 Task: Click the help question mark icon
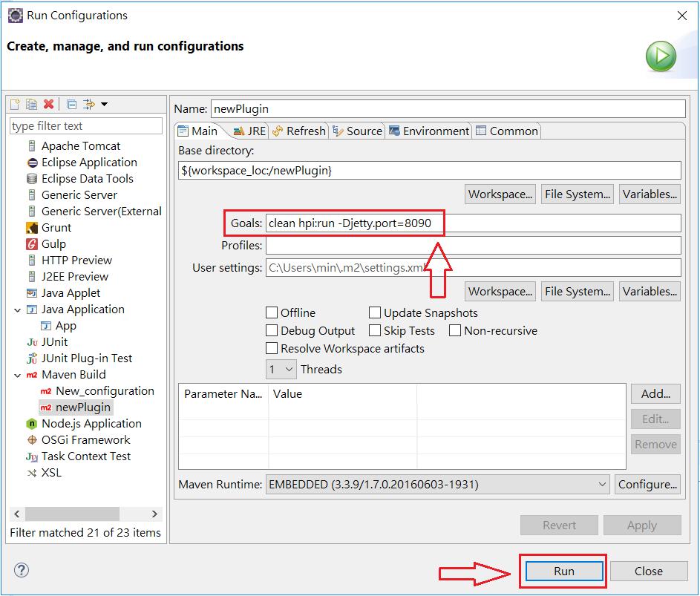(22, 570)
